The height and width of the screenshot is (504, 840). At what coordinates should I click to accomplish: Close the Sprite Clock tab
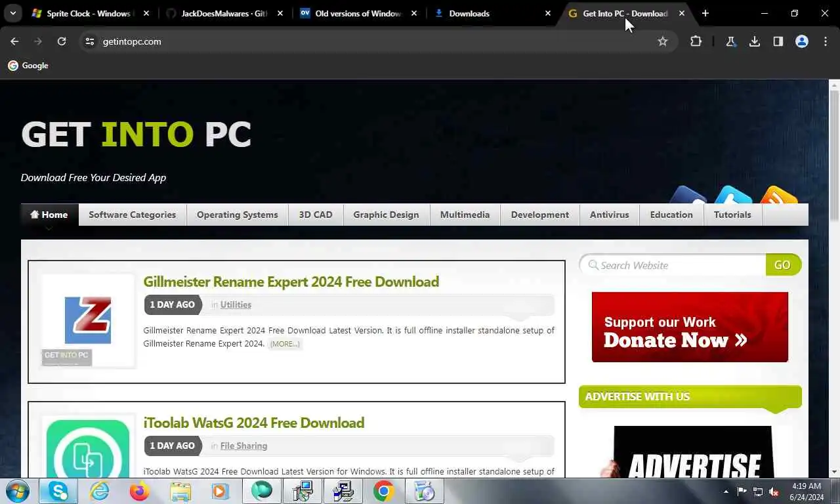(146, 13)
